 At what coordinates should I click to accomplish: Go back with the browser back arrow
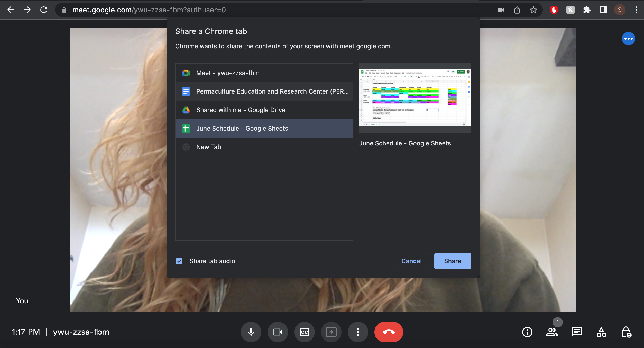tap(11, 10)
